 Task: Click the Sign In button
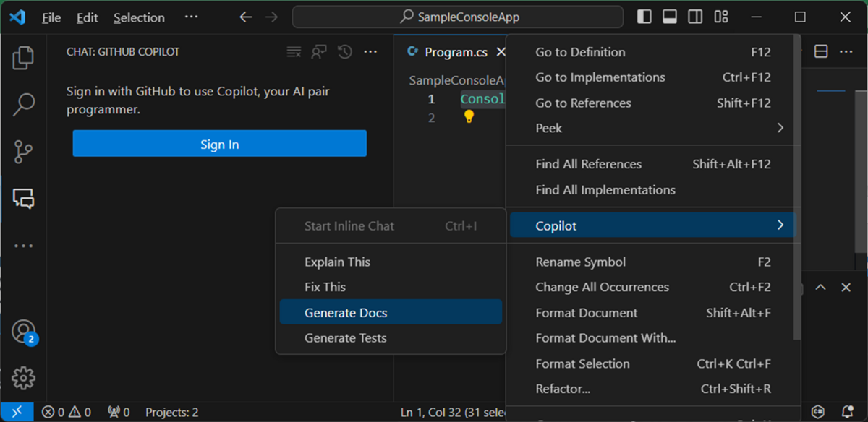(219, 144)
